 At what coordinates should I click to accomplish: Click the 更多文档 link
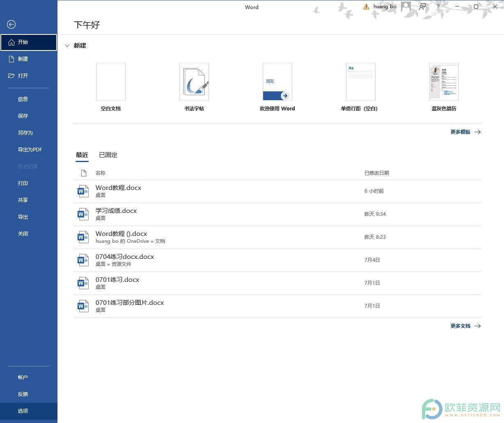tap(460, 326)
